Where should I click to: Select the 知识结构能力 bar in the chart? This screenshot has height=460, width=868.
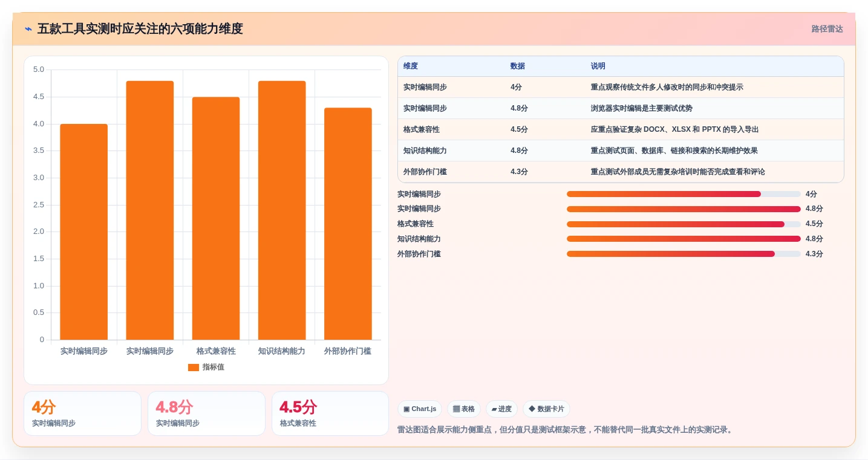coord(282,210)
